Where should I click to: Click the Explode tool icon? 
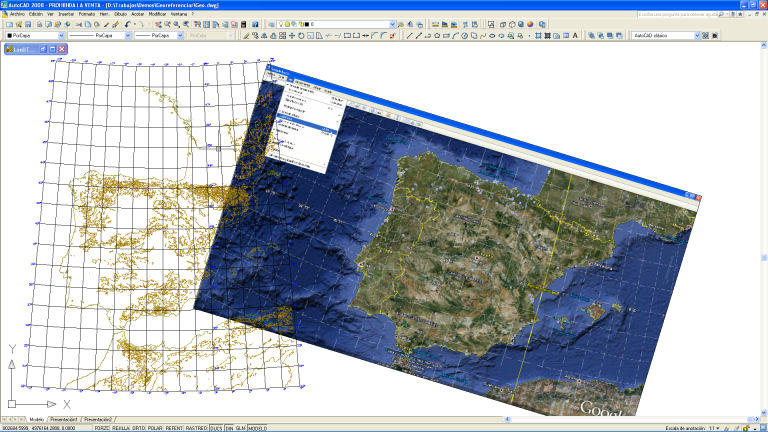pos(392,35)
